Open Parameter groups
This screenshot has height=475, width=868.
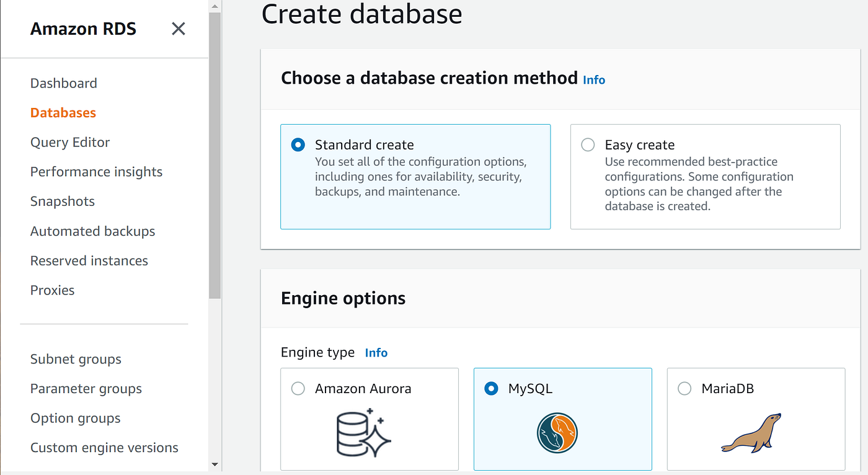[86, 389]
